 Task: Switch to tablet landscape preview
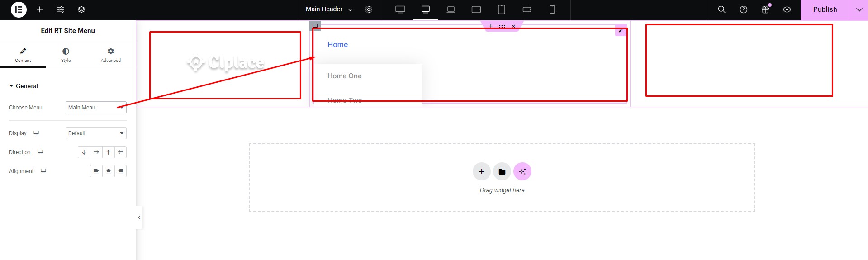click(476, 9)
